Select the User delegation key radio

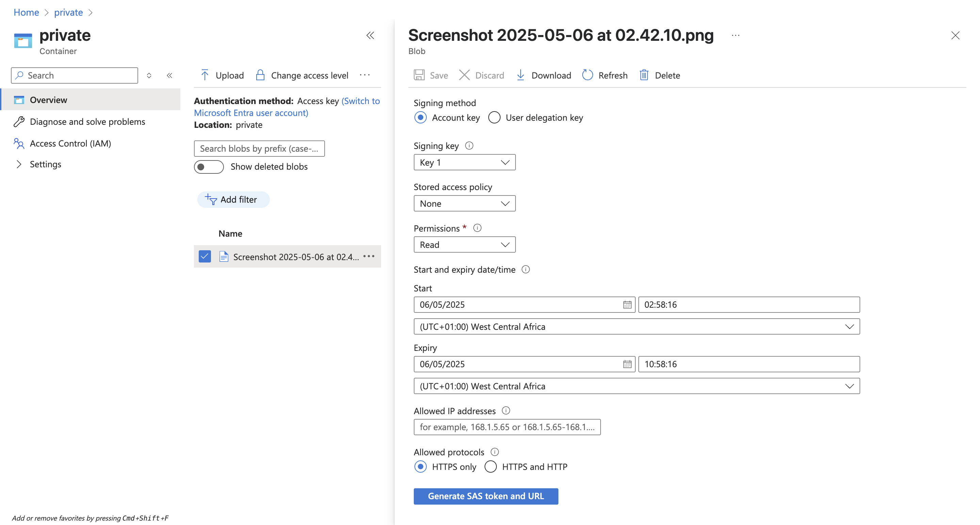tap(494, 117)
